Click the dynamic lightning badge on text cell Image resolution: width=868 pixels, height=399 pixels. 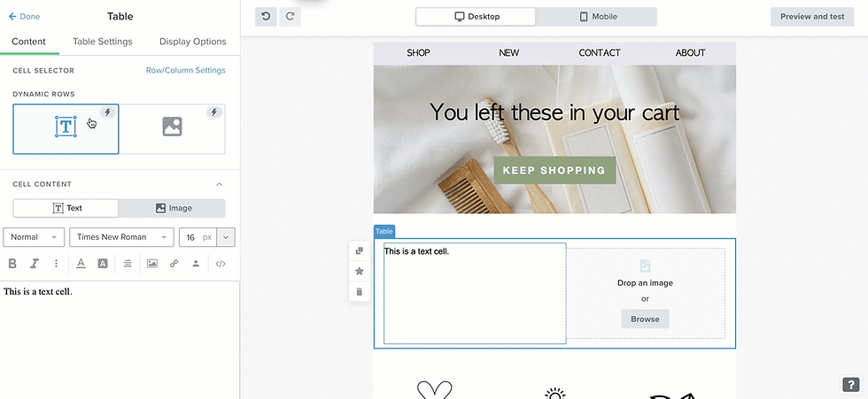click(x=107, y=112)
